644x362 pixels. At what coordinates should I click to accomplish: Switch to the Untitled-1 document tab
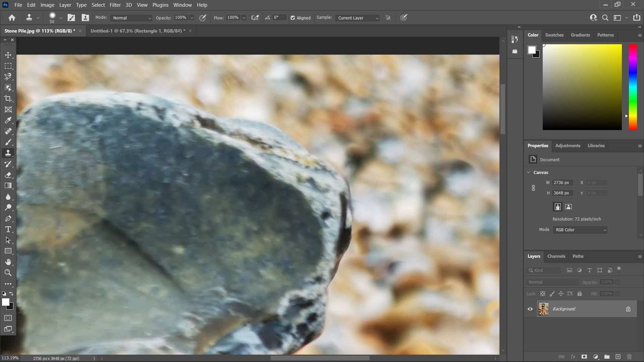pos(138,31)
